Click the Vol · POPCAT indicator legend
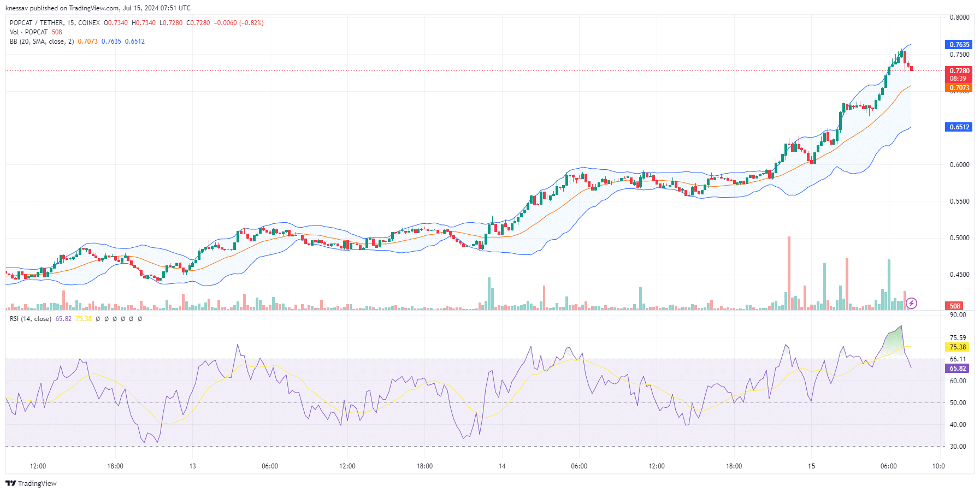The width and height of the screenshot is (980, 493). point(28,32)
